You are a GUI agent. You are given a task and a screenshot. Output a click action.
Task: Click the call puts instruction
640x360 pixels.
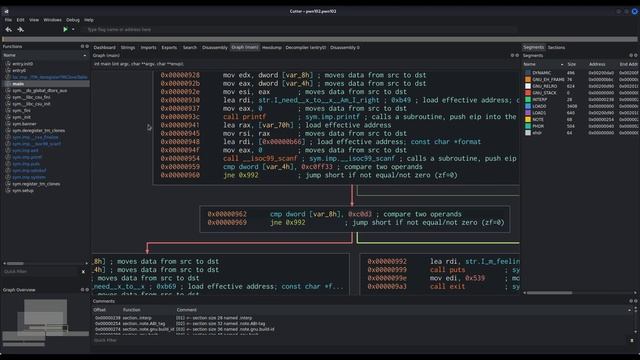point(447,270)
